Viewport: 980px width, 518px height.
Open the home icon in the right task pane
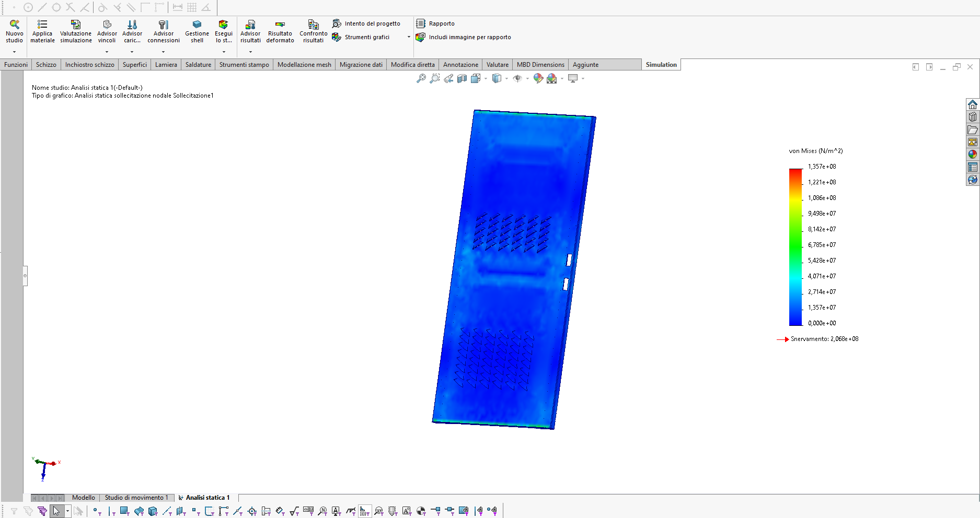pyautogui.click(x=972, y=104)
